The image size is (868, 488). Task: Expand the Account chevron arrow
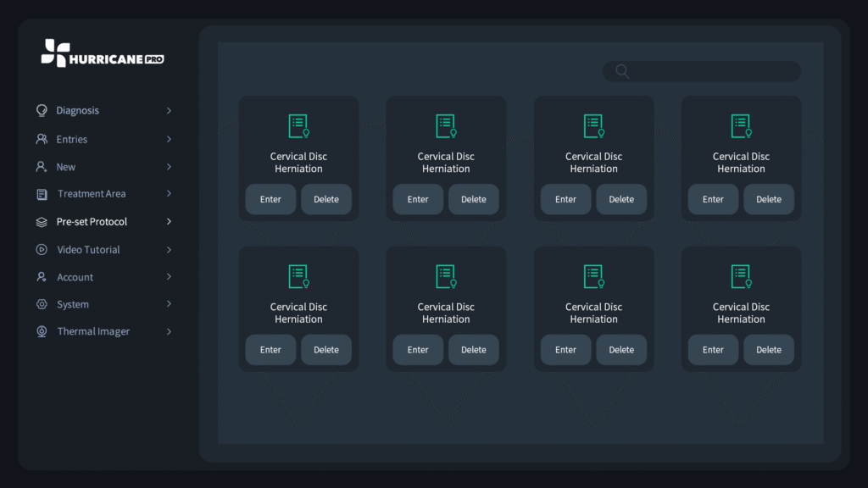169,277
